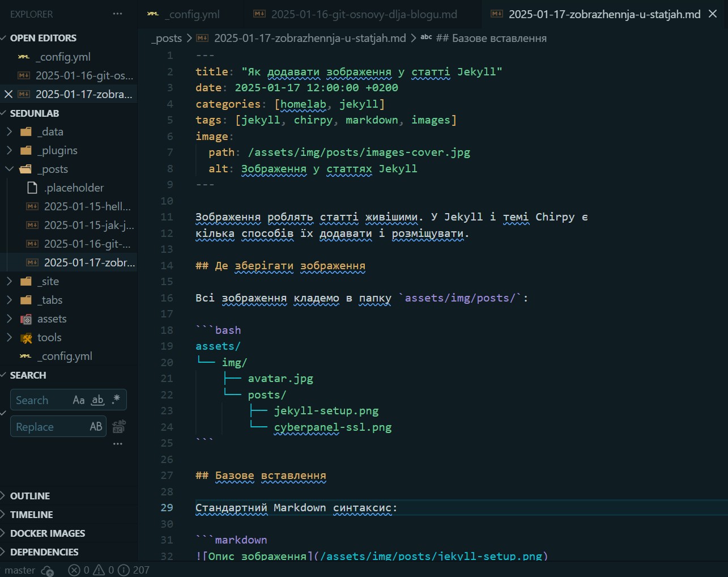Click the YAML icon beside _config.yml tab
Viewport: 728px width, 577px height.
point(153,14)
